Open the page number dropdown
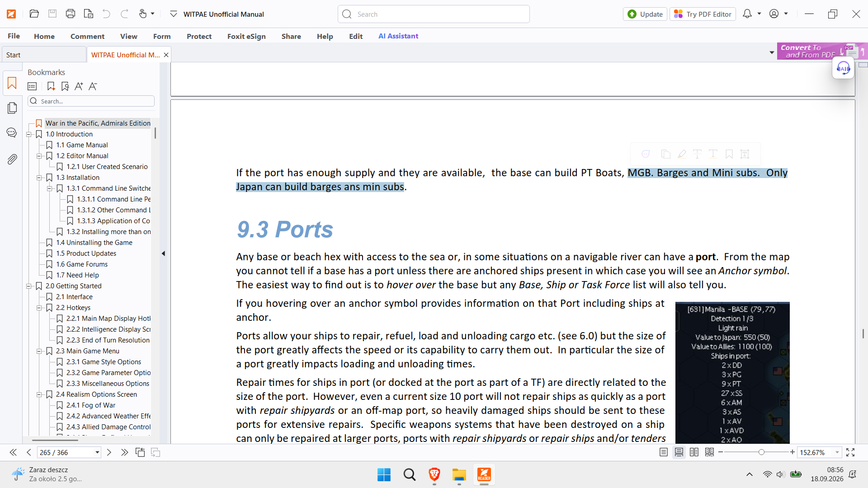Image resolution: width=868 pixels, height=488 pixels. coord(97,452)
